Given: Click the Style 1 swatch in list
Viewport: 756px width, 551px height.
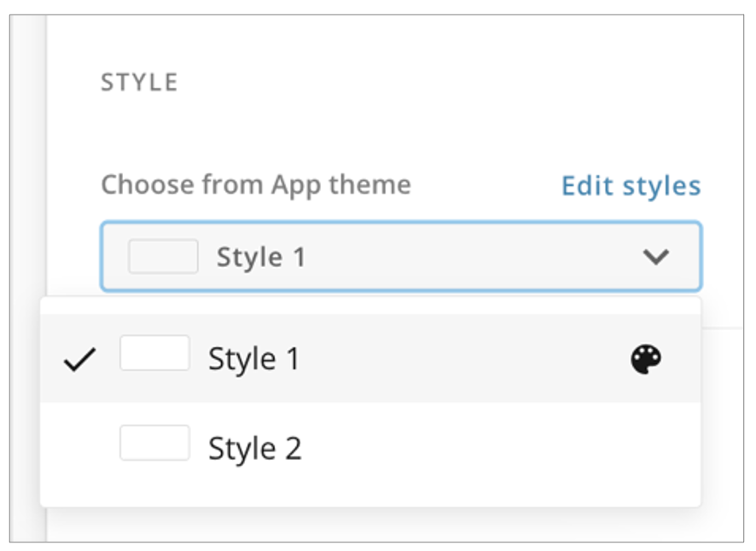Looking at the screenshot, I should (154, 353).
